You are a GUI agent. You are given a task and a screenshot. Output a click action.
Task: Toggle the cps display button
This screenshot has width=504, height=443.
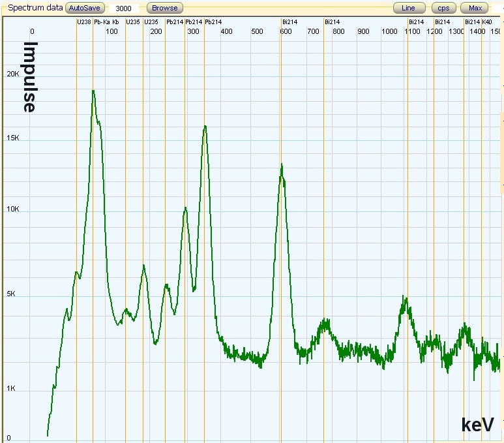443,8
